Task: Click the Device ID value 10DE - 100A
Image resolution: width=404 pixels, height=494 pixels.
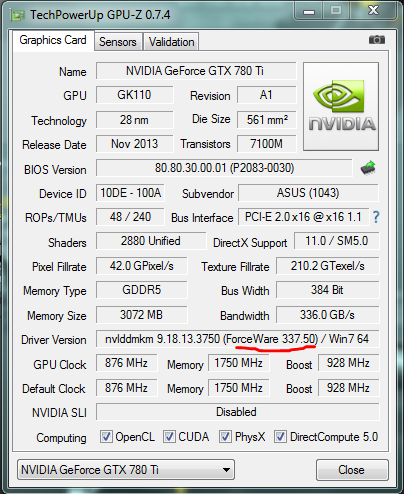Action: (x=130, y=193)
